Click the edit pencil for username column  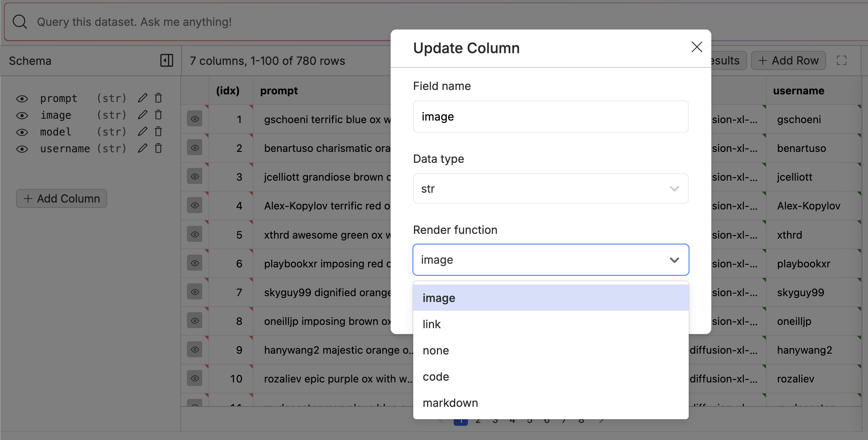(x=142, y=148)
